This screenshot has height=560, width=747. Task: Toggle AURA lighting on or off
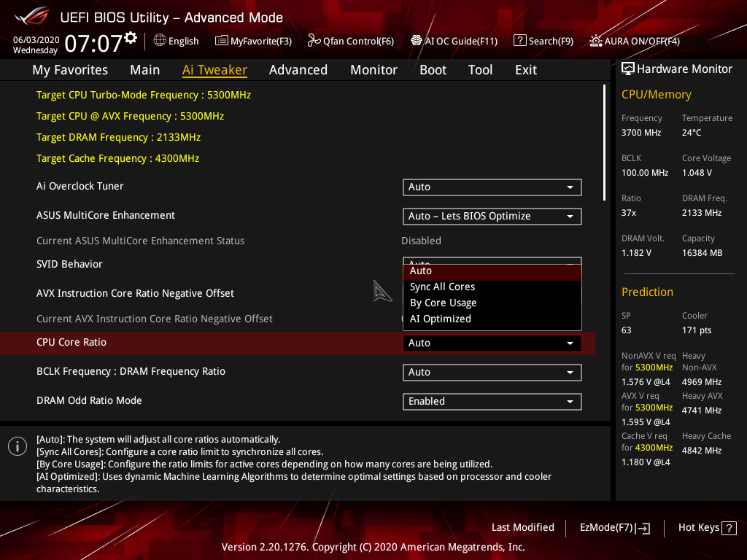click(x=633, y=41)
